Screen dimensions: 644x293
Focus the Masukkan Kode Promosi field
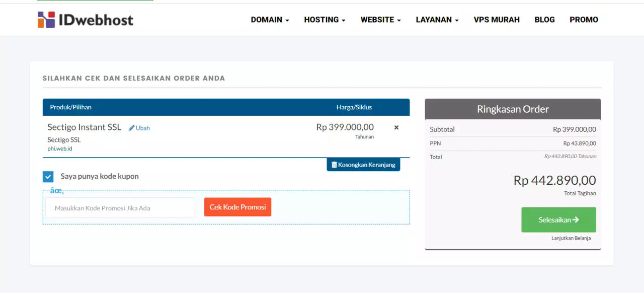tap(120, 207)
